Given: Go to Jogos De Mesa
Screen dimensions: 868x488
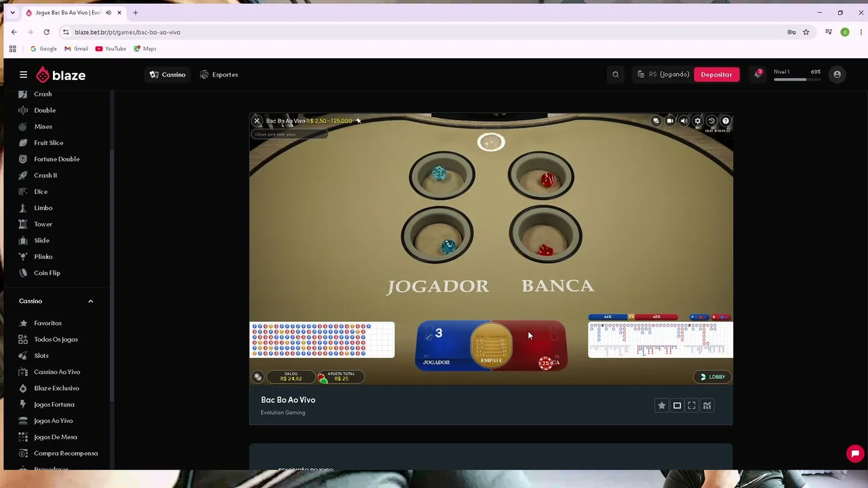Looking at the screenshot, I should point(55,437).
